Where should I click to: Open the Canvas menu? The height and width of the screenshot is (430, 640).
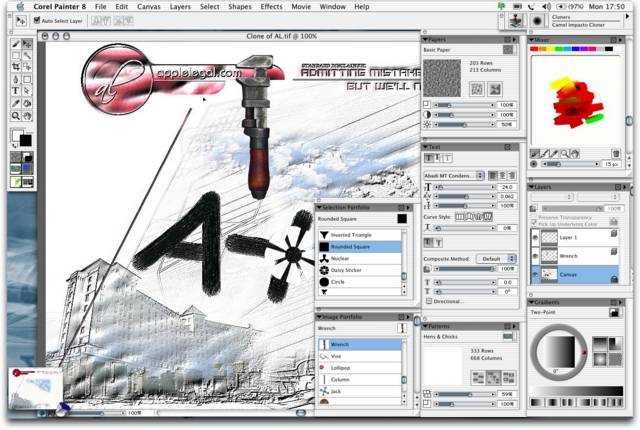(x=149, y=6)
